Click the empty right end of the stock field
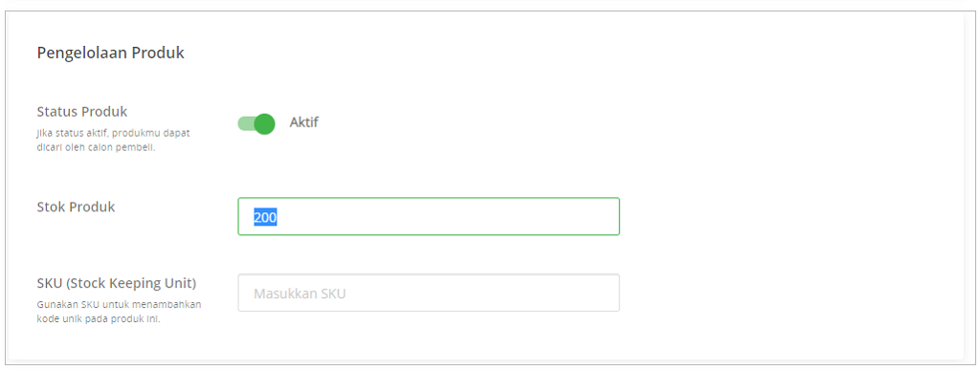Image resolution: width=980 pixels, height=370 pixels. click(x=563, y=216)
